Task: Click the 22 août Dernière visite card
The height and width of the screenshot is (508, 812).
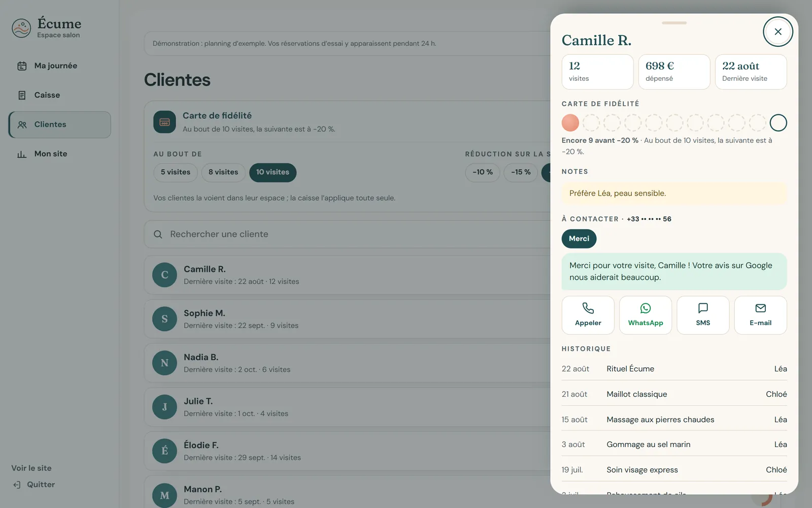Action: (x=751, y=72)
